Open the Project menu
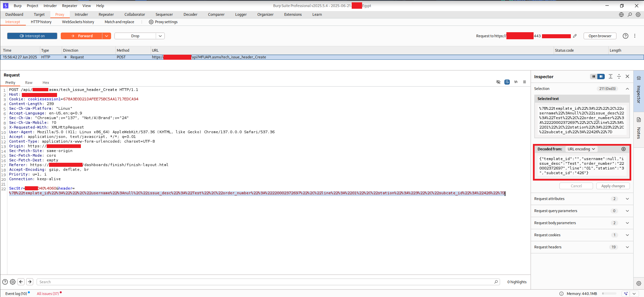The image size is (644, 297). [x=33, y=6]
